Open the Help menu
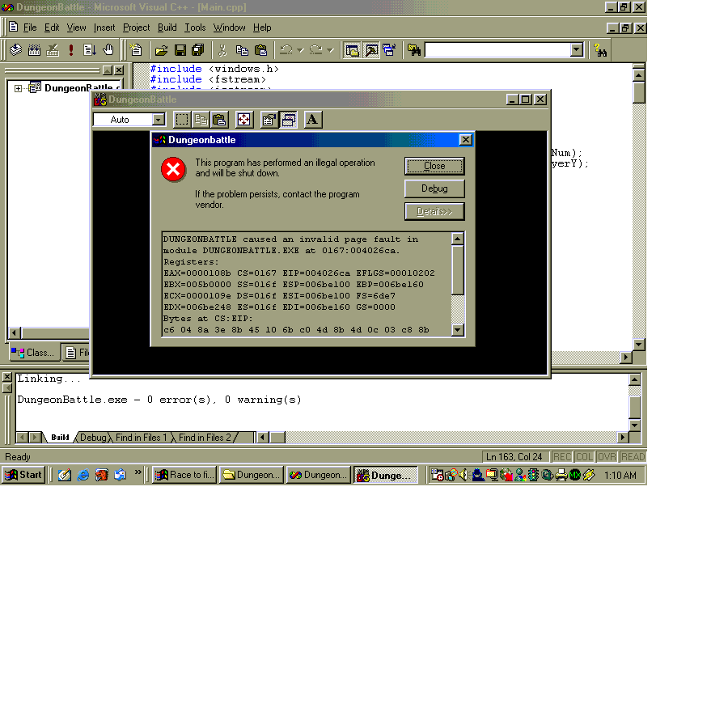 262,28
